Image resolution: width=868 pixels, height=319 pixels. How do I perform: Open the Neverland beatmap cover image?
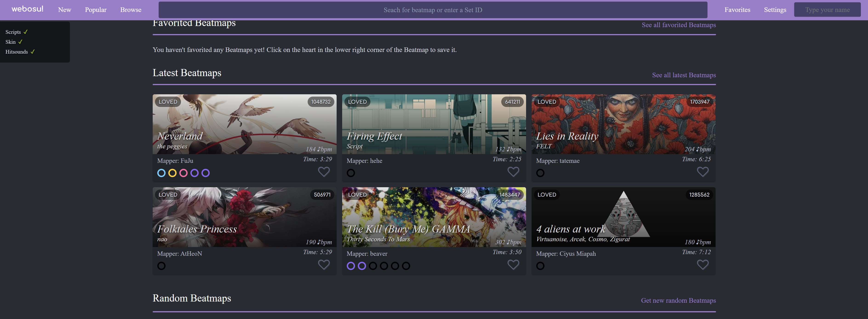click(x=245, y=124)
